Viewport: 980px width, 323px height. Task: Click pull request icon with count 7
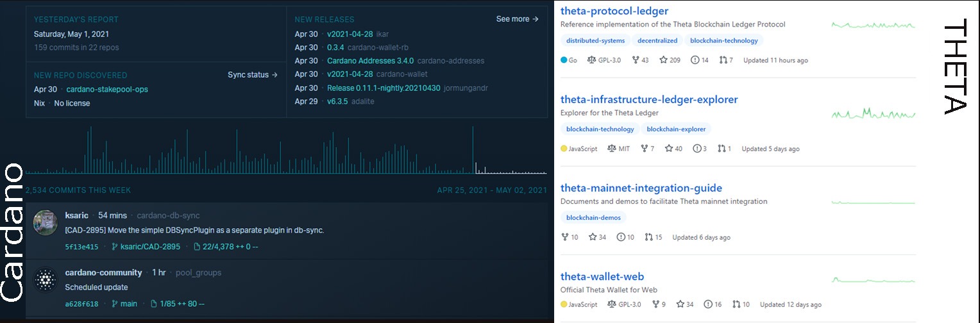tap(723, 60)
